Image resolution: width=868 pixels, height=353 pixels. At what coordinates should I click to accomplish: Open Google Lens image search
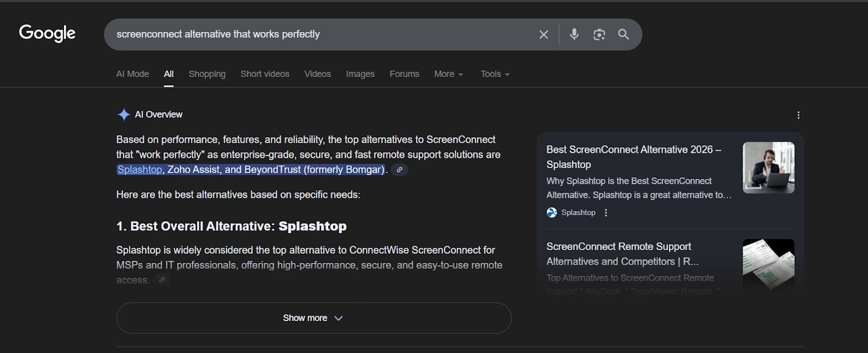point(599,35)
